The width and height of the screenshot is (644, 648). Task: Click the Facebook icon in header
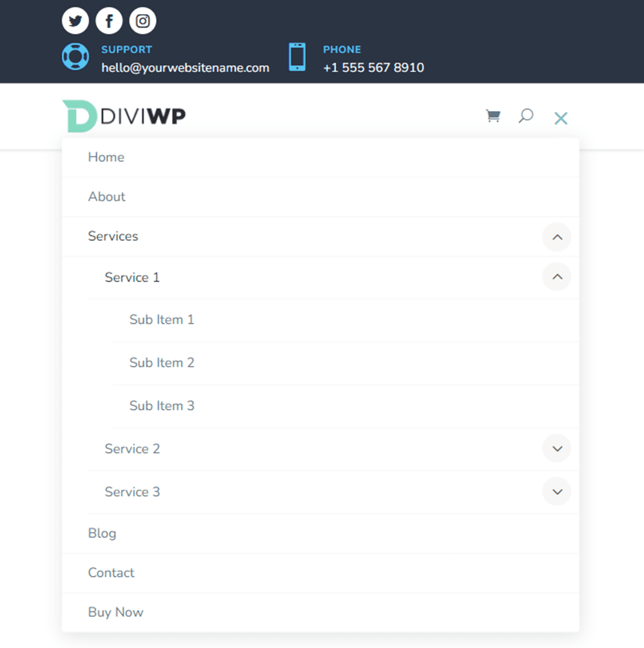pos(109,21)
